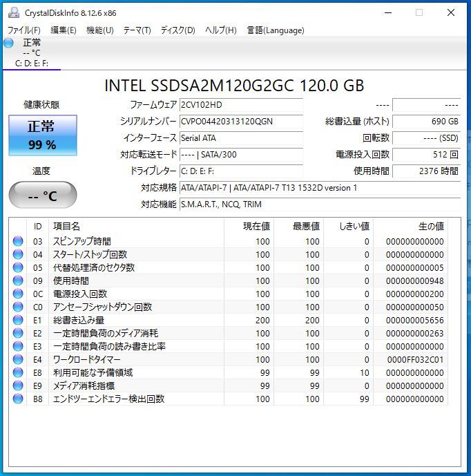Screen dimensions: 471x476
Task: Click the firmware field 2CV102HD
Action: click(x=241, y=105)
